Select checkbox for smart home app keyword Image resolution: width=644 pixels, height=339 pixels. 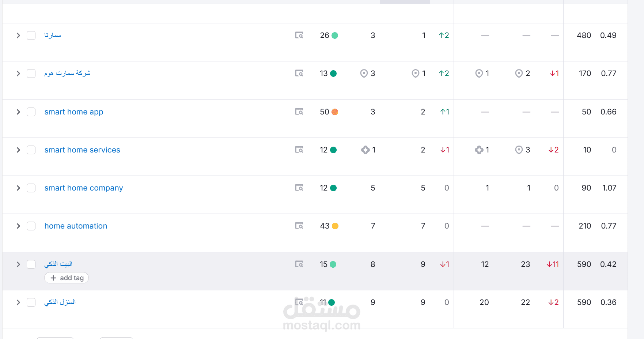pos(31,112)
